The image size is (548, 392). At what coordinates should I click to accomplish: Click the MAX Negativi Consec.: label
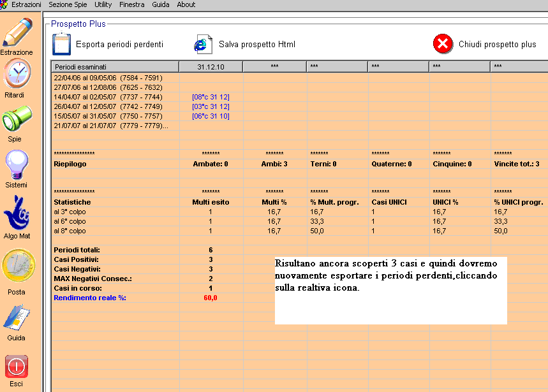(93, 279)
